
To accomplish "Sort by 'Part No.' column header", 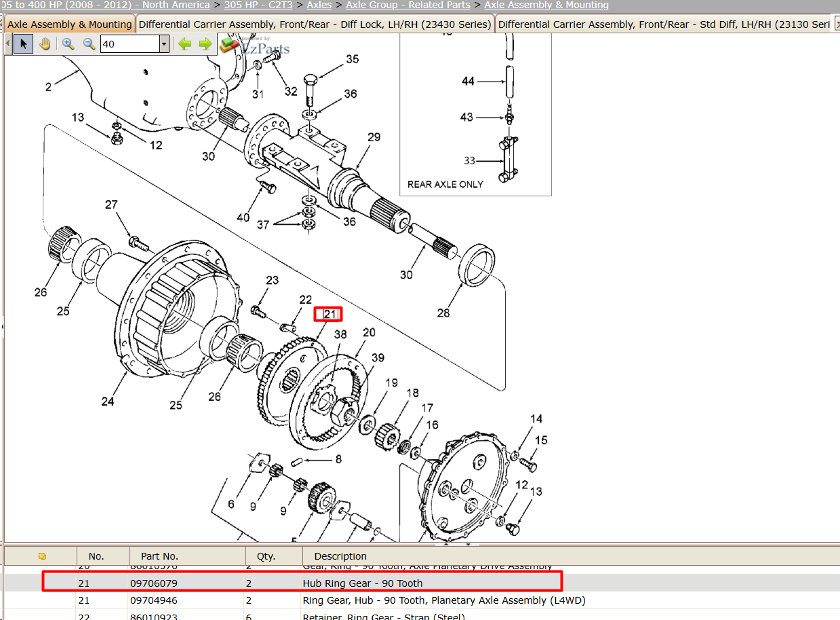I will click(160, 556).
